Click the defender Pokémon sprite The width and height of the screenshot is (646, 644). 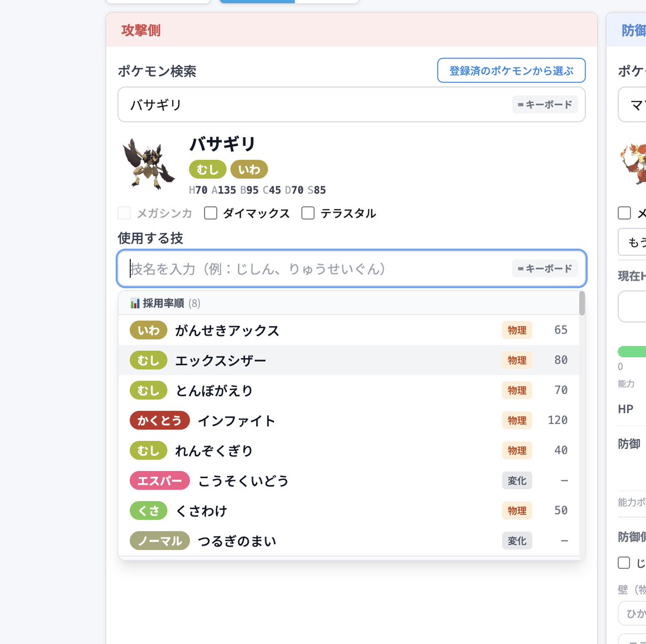coord(634,164)
